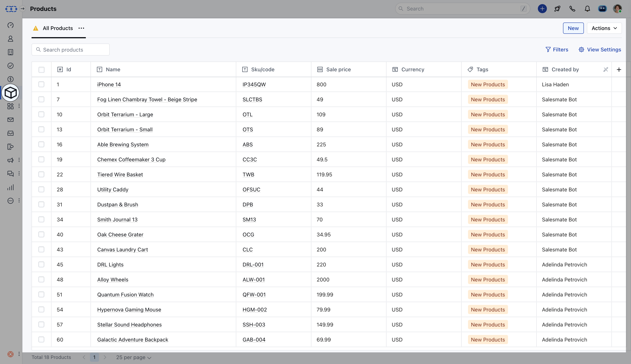Viewport: 631px width, 364px height.
Task: Open Contacts person icon in sidebar
Action: 11,39
